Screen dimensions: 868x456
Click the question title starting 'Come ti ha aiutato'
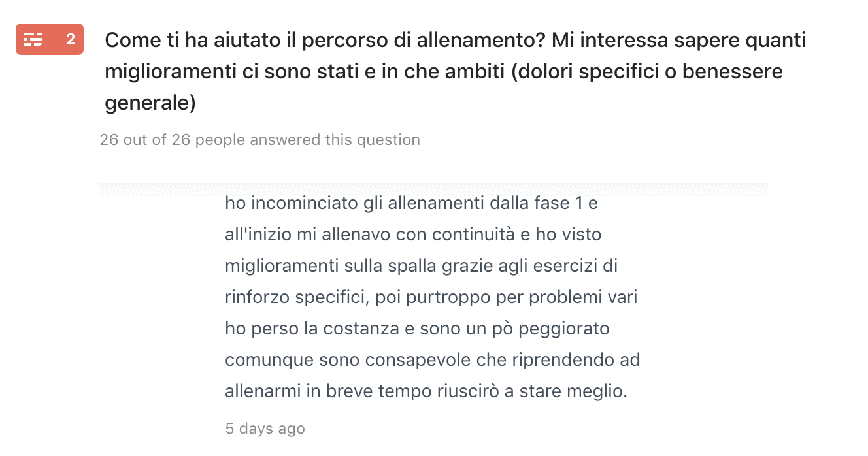(x=456, y=71)
